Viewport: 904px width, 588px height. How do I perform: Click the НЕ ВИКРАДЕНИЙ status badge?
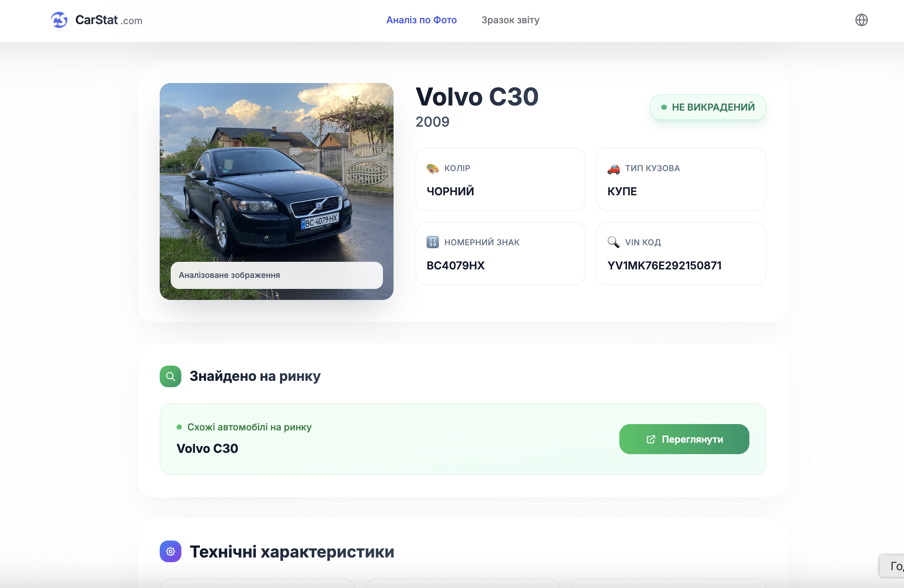tap(707, 107)
